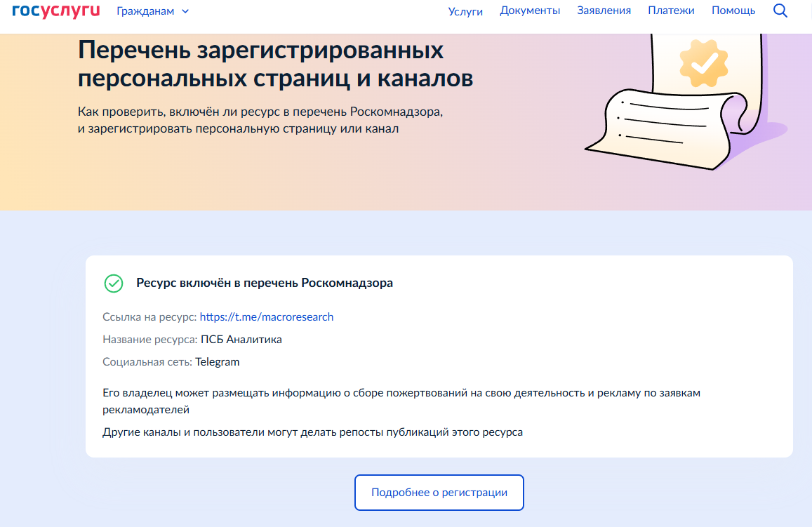Open the Помощь section
The image size is (812, 527).
733,11
